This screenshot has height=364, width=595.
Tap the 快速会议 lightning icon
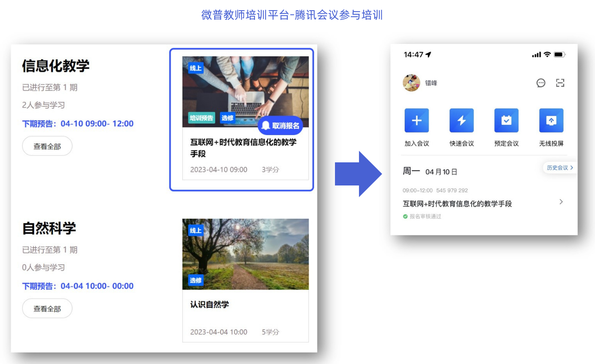click(x=461, y=121)
